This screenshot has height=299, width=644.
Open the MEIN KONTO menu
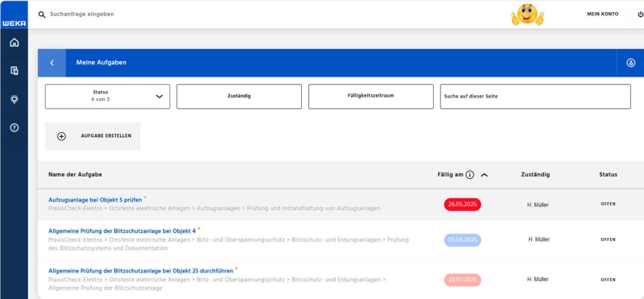pyautogui.click(x=602, y=14)
